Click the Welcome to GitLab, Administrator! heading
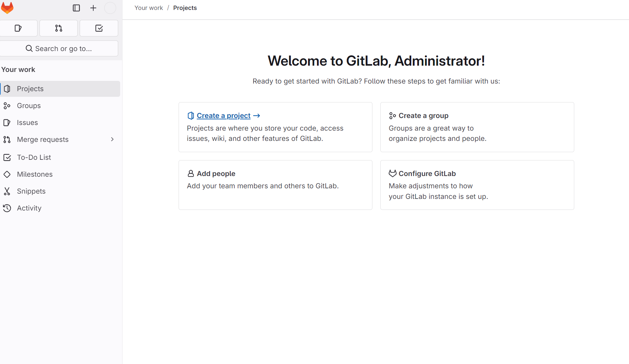The height and width of the screenshot is (364, 629). tap(376, 61)
